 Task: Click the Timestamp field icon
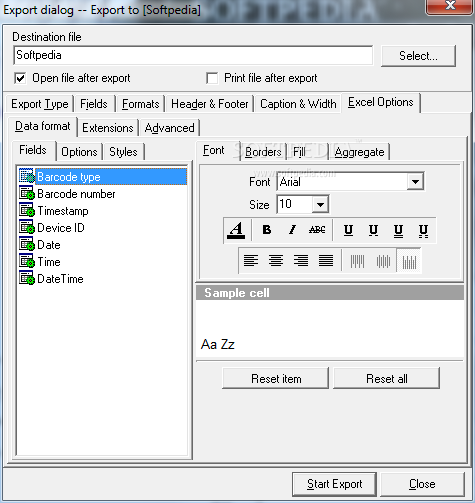27,210
